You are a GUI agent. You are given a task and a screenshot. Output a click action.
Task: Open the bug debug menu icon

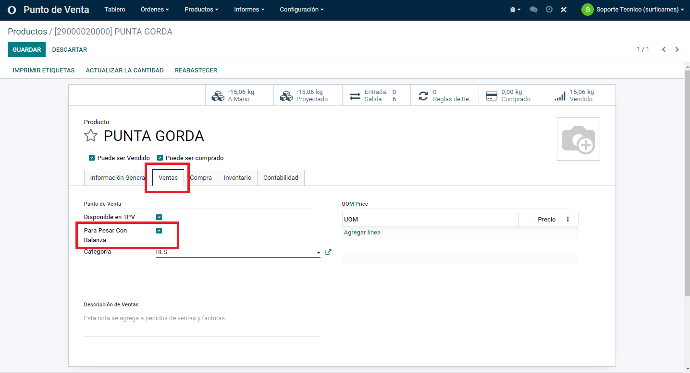[x=514, y=10]
